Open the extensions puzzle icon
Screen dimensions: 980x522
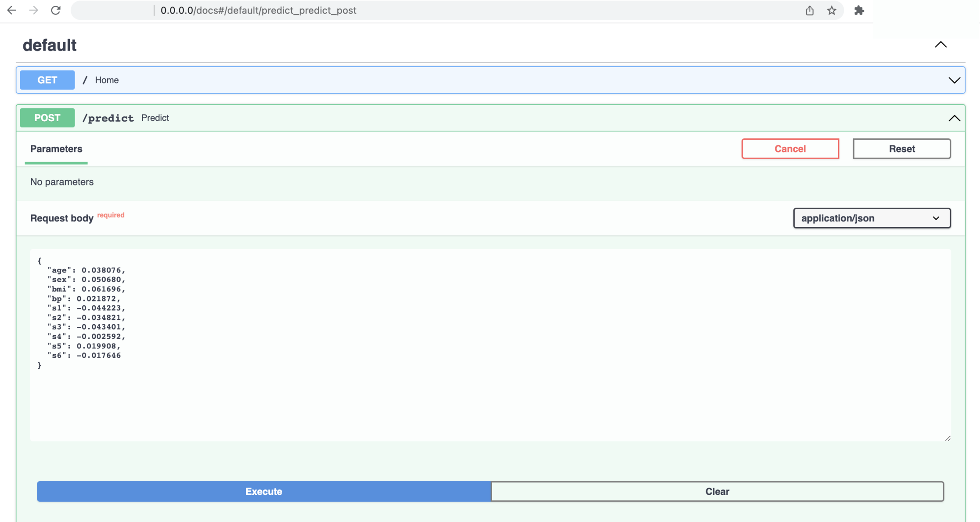click(x=859, y=11)
